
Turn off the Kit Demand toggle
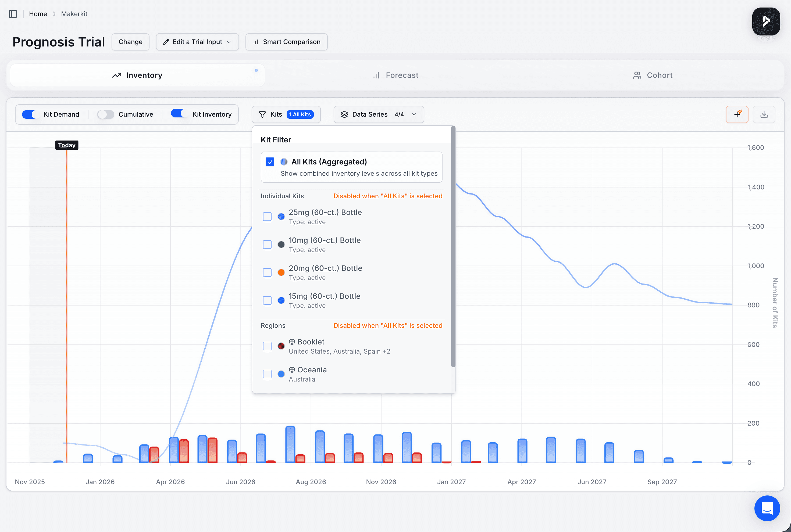pos(31,114)
